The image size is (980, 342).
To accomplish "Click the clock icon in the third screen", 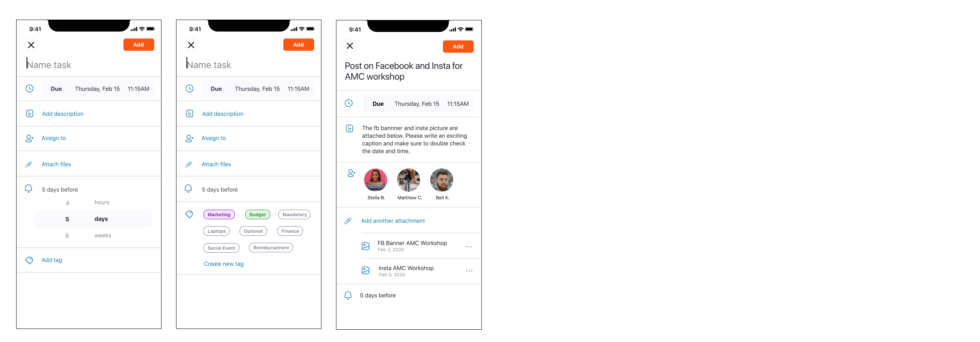I will pyautogui.click(x=349, y=103).
